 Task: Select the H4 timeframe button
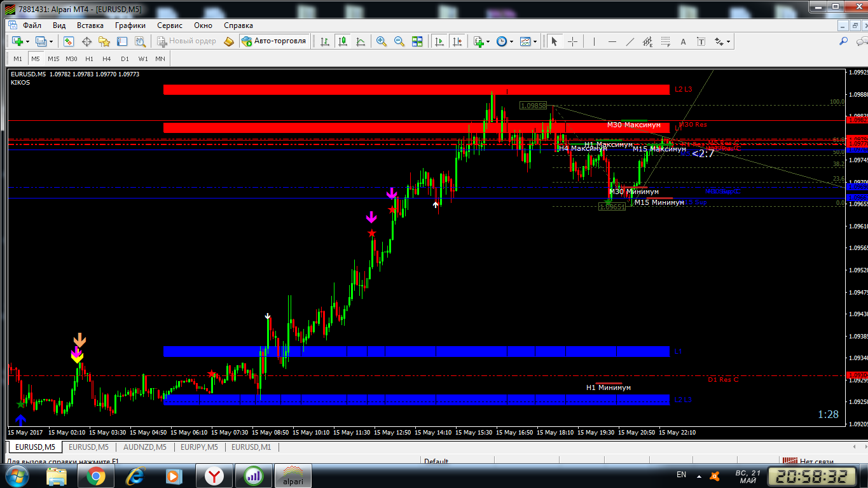[107, 59]
